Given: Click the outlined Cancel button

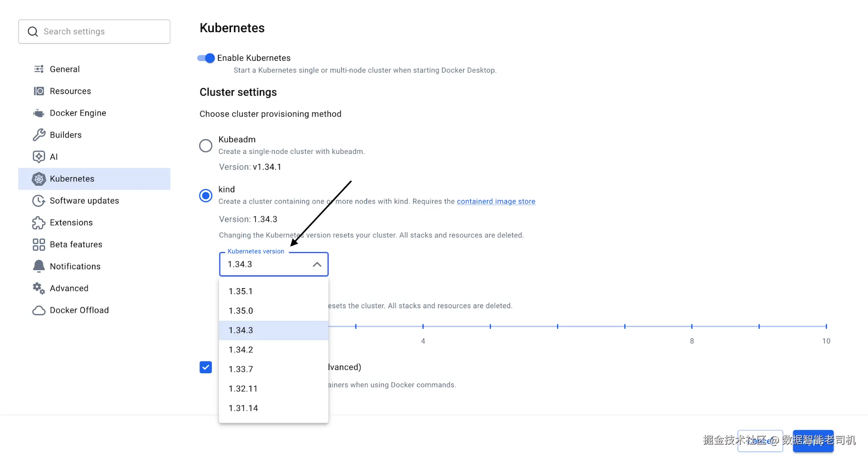Looking at the screenshot, I should tap(760, 441).
